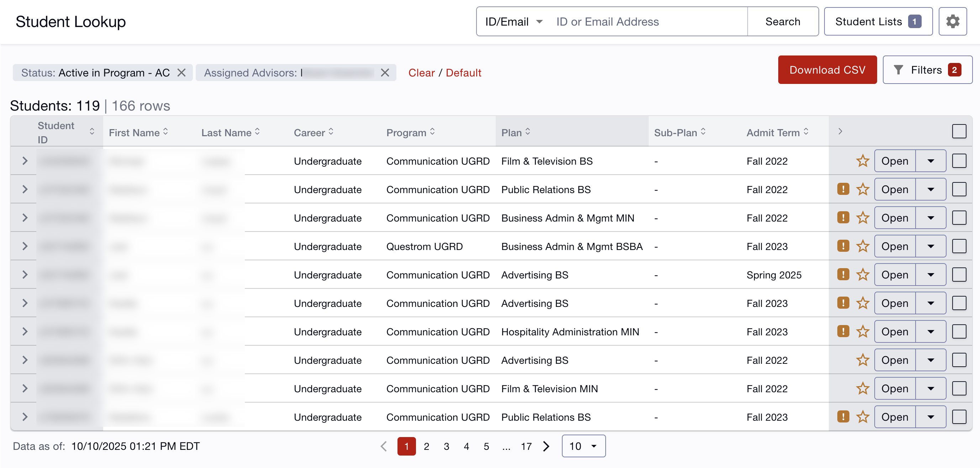Viewport: 980px width, 468px height.
Task: Star the Advertising BS Fall 2023 row
Action: click(x=863, y=303)
